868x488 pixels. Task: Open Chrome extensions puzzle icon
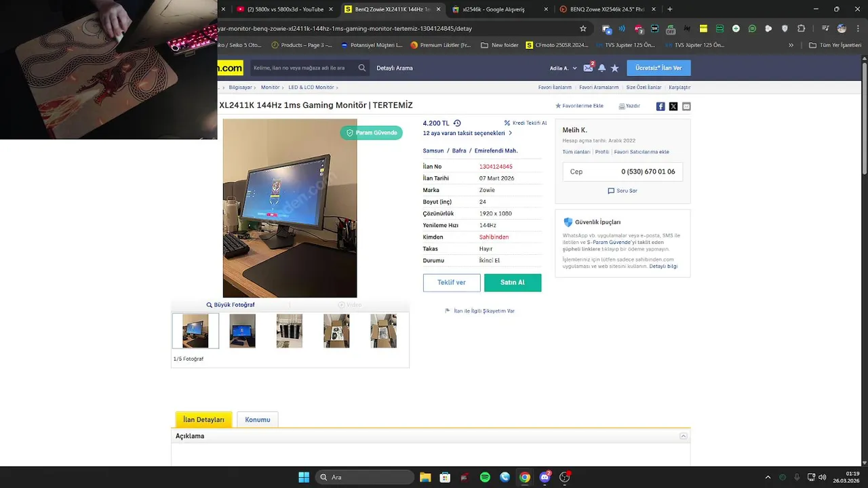[802, 28]
